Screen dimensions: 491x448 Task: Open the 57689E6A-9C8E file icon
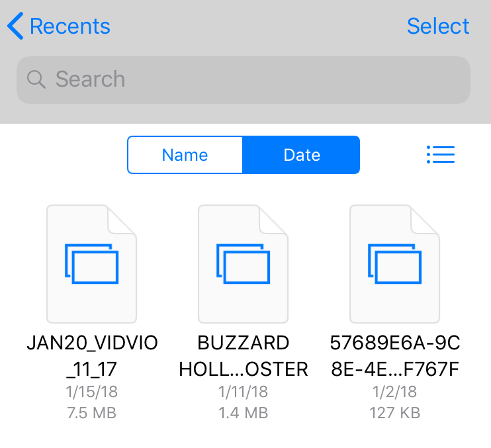click(x=394, y=263)
